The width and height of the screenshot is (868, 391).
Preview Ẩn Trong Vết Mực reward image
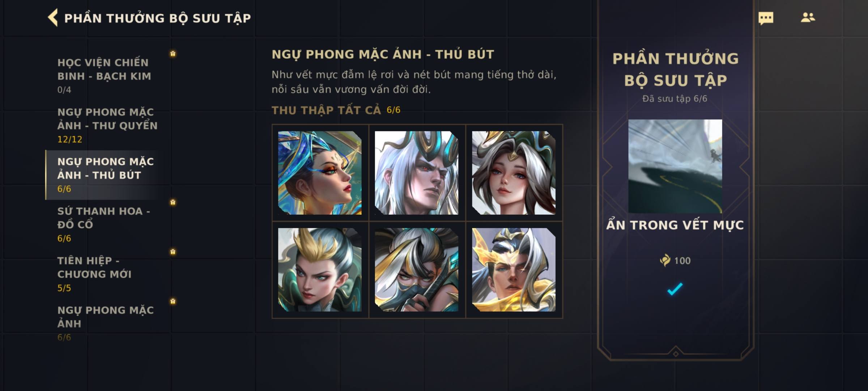click(x=675, y=166)
